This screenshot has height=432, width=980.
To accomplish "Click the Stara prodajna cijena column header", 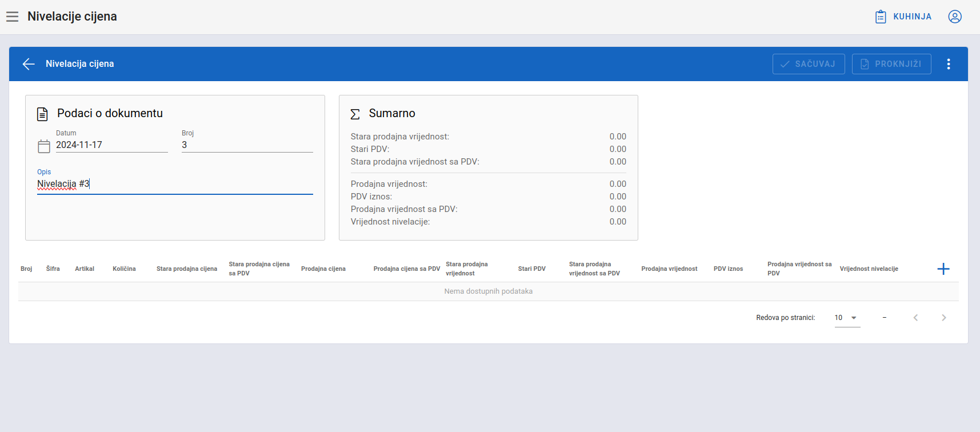I will pyautogui.click(x=187, y=269).
